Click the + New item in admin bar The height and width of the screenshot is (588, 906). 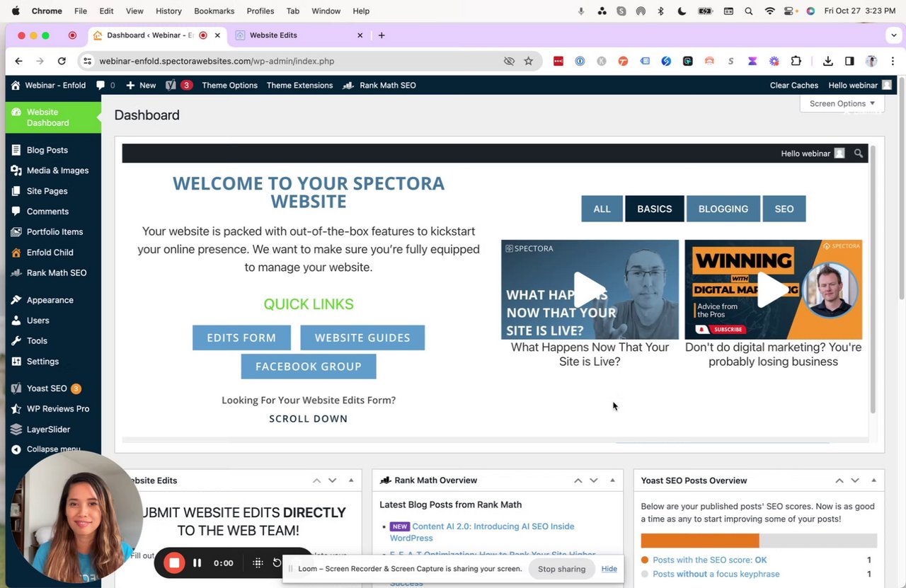(x=140, y=85)
